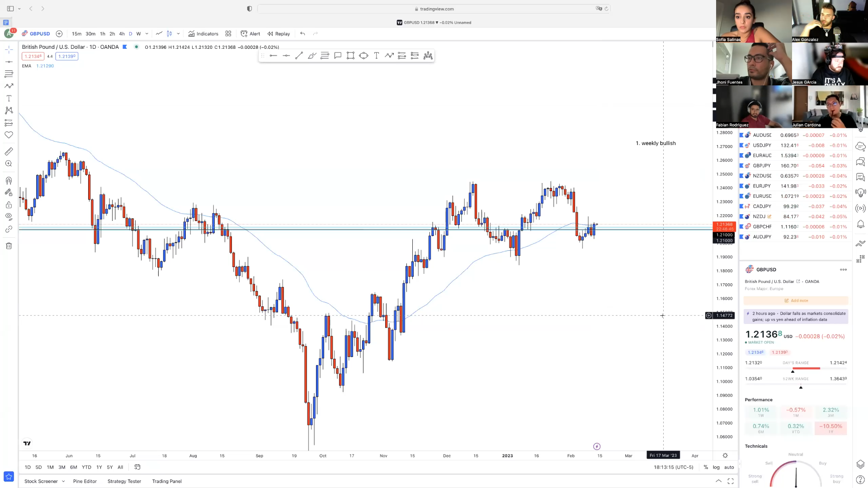Image resolution: width=868 pixels, height=488 pixels.
Task: Select the ruler Measure tool
Action: tap(9, 151)
